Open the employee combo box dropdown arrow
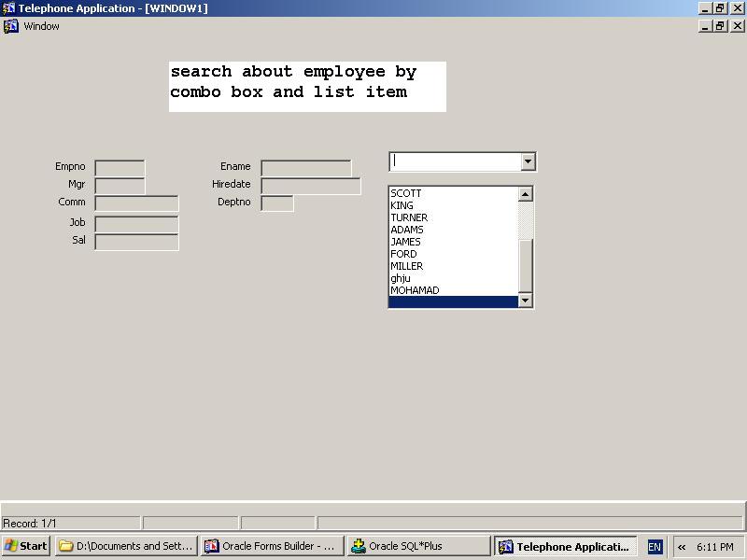747x560 pixels. pyautogui.click(x=528, y=161)
